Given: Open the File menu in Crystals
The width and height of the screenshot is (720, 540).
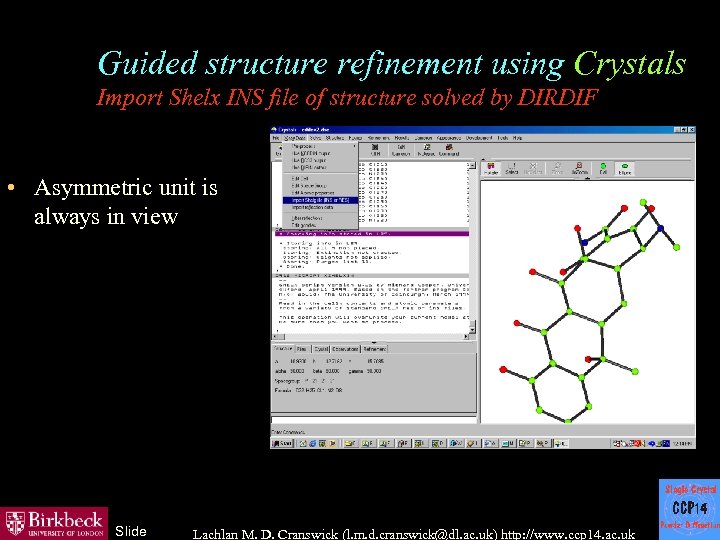Looking at the screenshot, I should (276, 138).
